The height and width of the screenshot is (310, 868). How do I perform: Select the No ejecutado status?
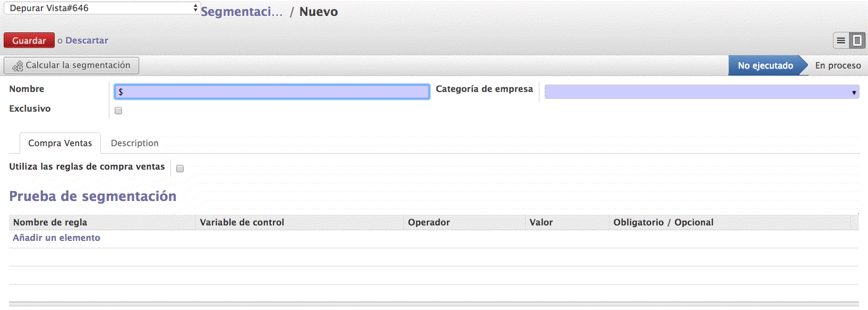(x=765, y=65)
